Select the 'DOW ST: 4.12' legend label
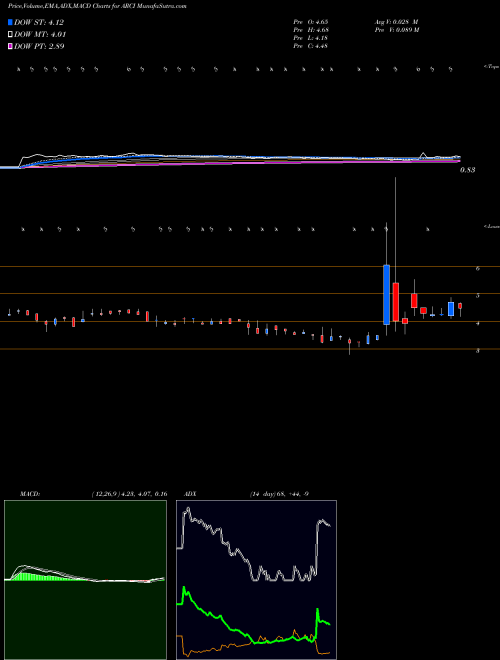Image resolution: width=500 pixels, height=660 pixels. tap(39, 23)
